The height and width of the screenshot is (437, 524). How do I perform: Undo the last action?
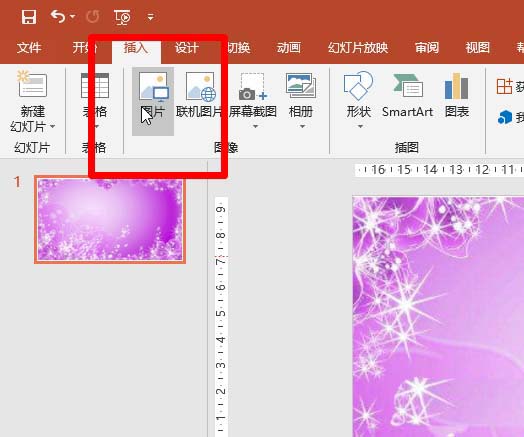(x=57, y=16)
